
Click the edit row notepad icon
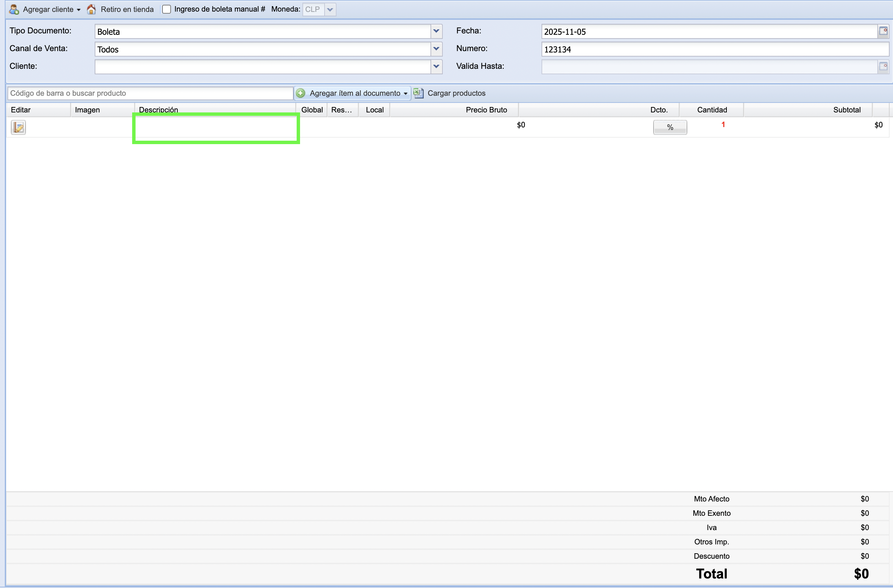[x=18, y=127]
